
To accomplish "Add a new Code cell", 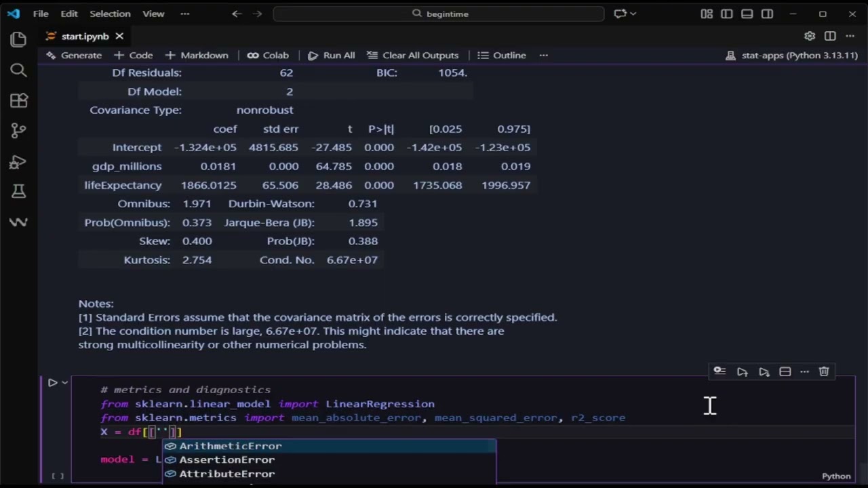I will pyautogui.click(x=133, y=55).
